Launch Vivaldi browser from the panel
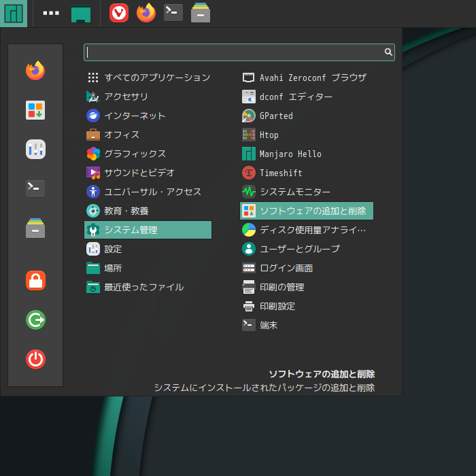Image resolution: width=476 pixels, height=476 pixels. (119, 13)
